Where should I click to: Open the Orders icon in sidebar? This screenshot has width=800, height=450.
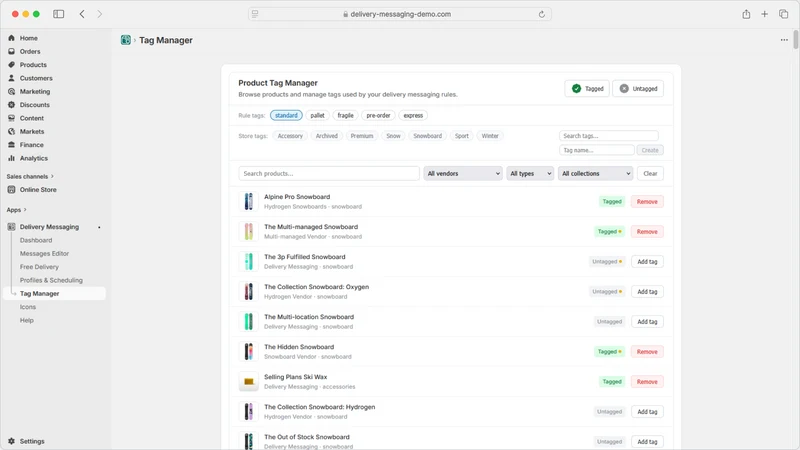coord(11,51)
